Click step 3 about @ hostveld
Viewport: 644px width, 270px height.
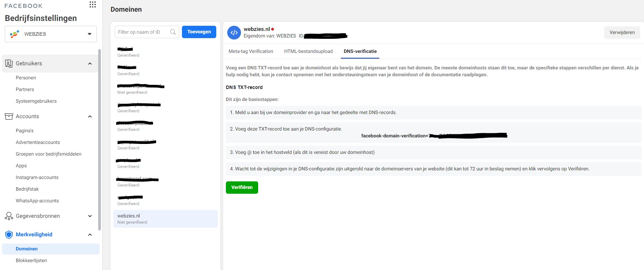tap(434, 152)
